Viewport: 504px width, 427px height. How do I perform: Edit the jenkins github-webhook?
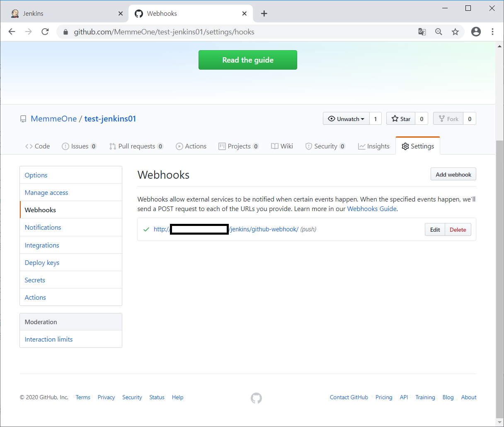pos(435,230)
